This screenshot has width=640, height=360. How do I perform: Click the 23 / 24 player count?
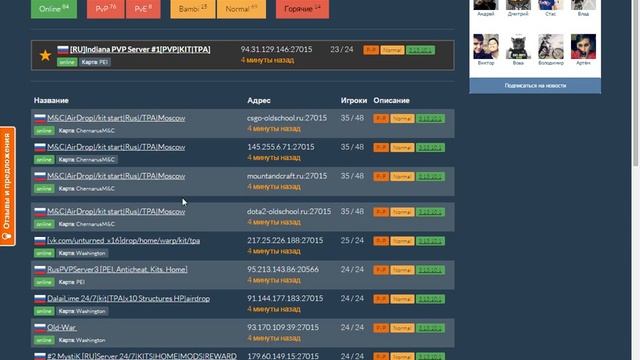pos(342,49)
